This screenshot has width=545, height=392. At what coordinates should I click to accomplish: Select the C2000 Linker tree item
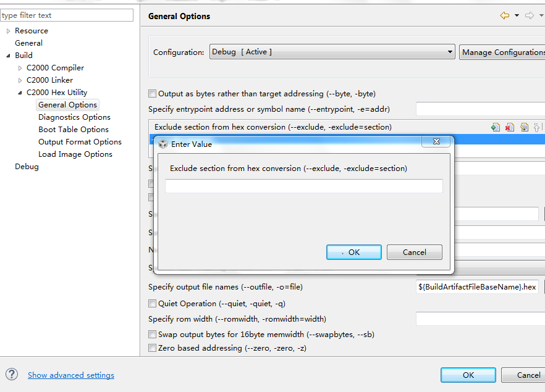click(x=49, y=80)
